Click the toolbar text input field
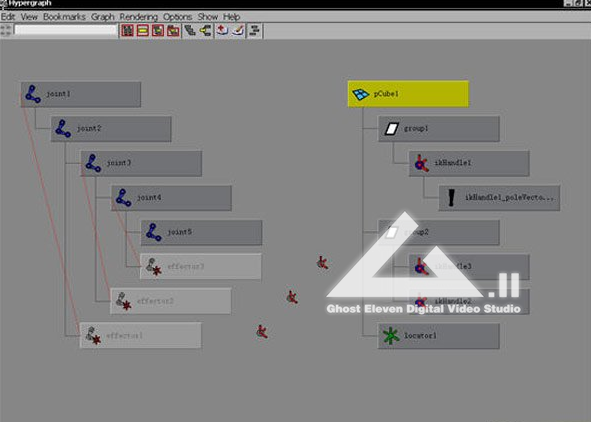The width and height of the screenshot is (591, 422). point(66,30)
